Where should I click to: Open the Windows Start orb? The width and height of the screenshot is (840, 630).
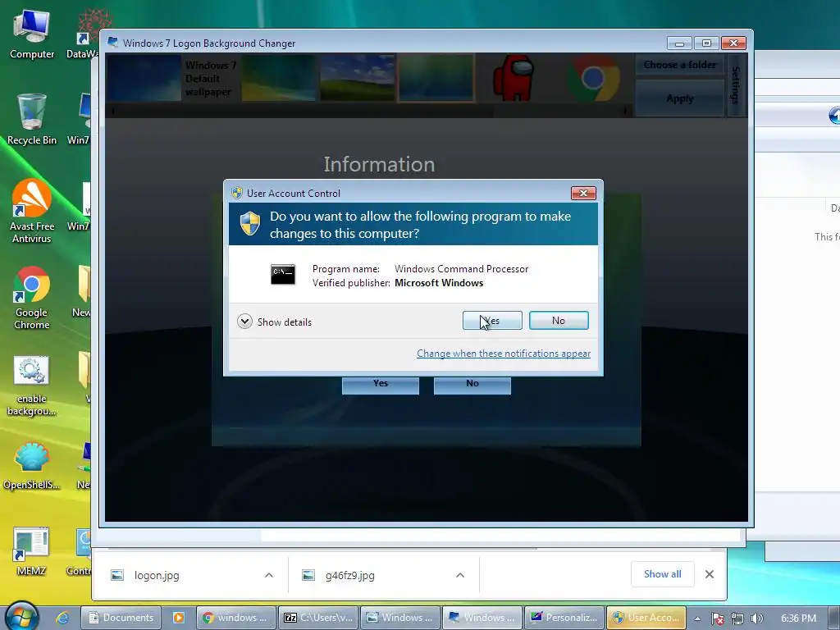click(x=22, y=617)
